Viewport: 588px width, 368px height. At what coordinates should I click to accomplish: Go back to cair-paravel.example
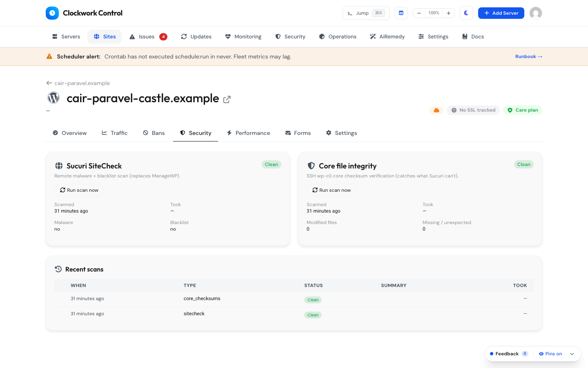78,83
